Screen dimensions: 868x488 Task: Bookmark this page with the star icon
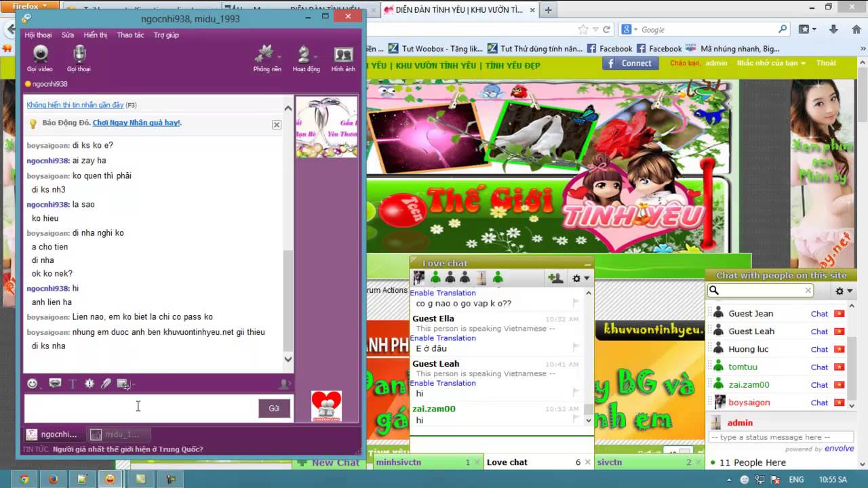[x=583, y=29]
